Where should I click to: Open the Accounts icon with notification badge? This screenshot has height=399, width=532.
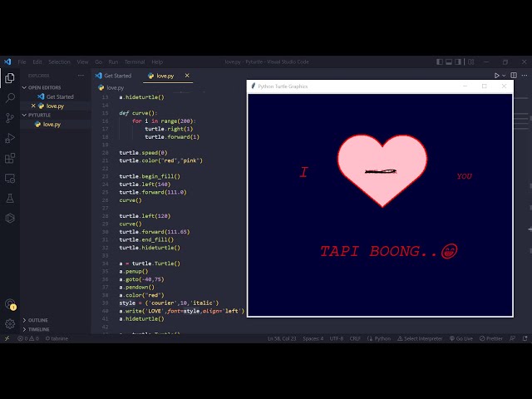[10, 304]
